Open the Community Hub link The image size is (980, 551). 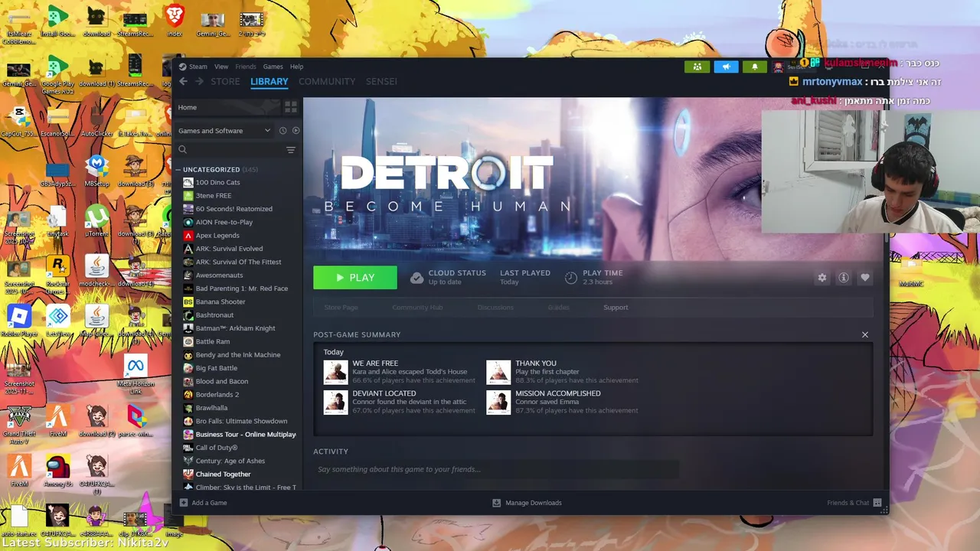coord(417,308)
